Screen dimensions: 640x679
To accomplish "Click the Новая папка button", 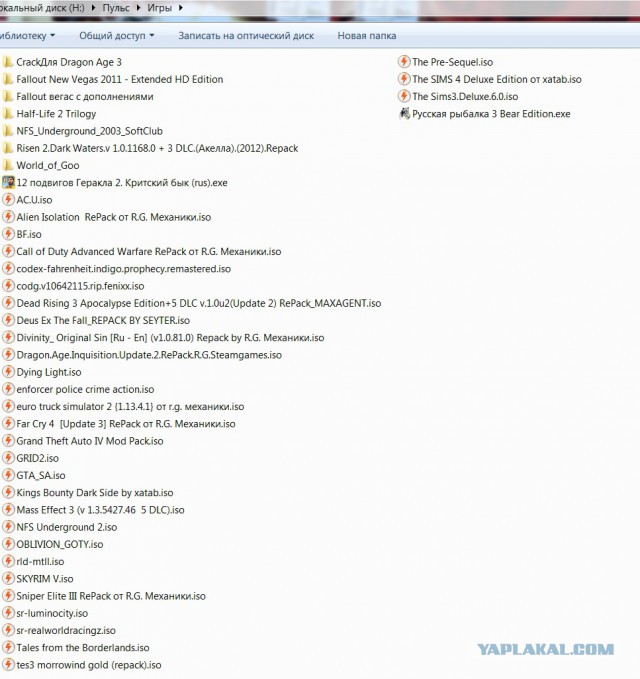I will (x=367, y=36).
